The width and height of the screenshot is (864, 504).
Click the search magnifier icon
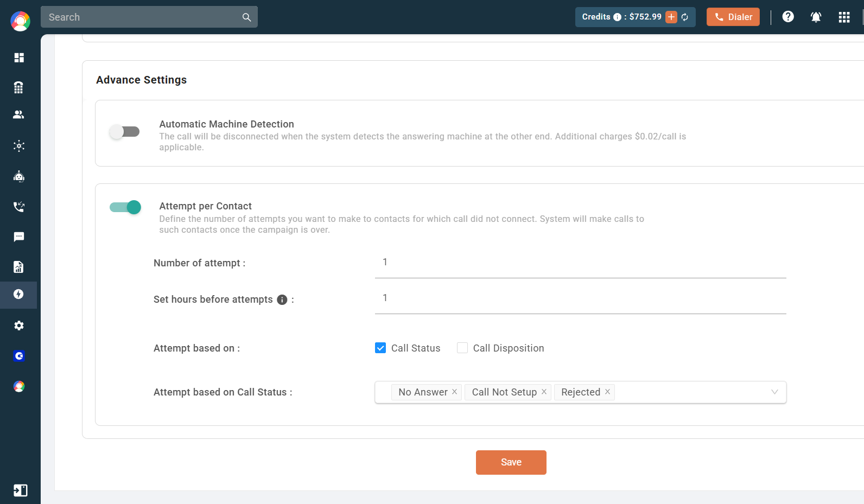click(246, 17)
